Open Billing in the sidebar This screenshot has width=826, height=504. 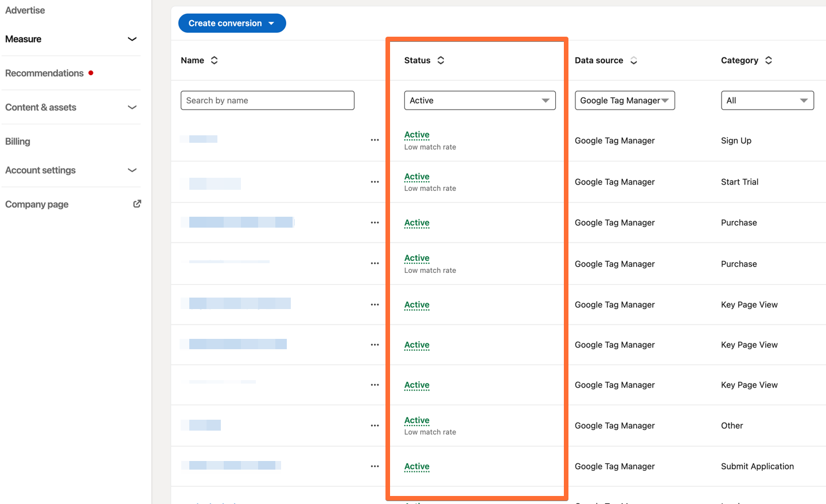pos(18,142)
